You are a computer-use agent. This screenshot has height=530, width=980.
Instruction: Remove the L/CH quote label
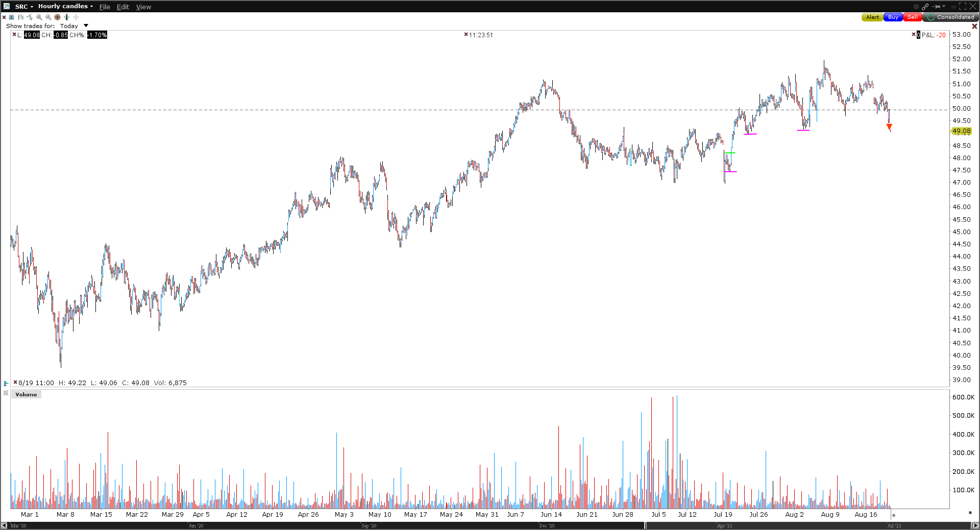14,35
